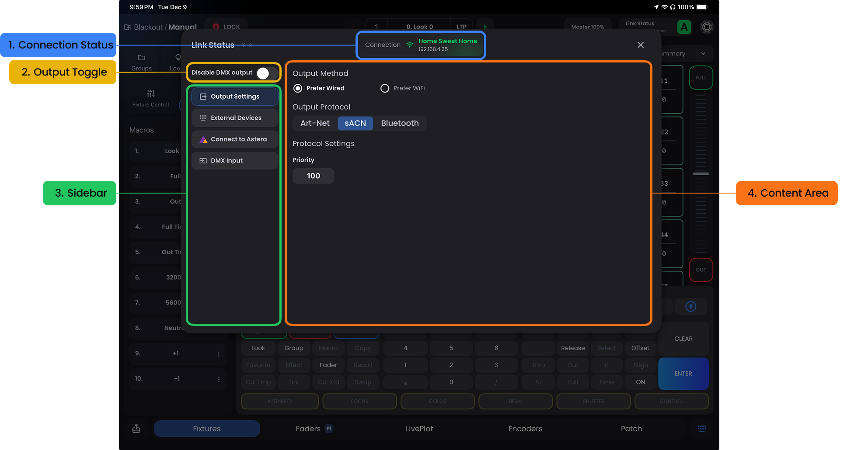Open the three-dot menu on macro 10
The image size is (868, 450).
click(x=219, y=379)
